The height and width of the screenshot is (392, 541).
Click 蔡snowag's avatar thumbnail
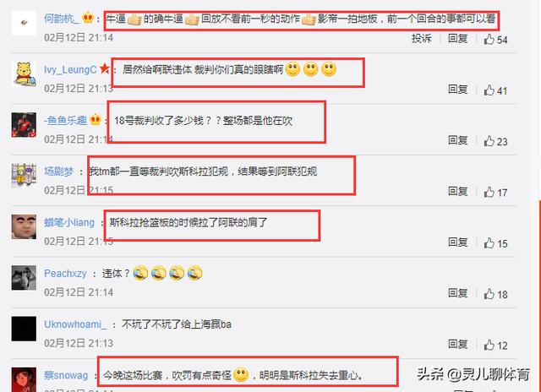[24, 379]
